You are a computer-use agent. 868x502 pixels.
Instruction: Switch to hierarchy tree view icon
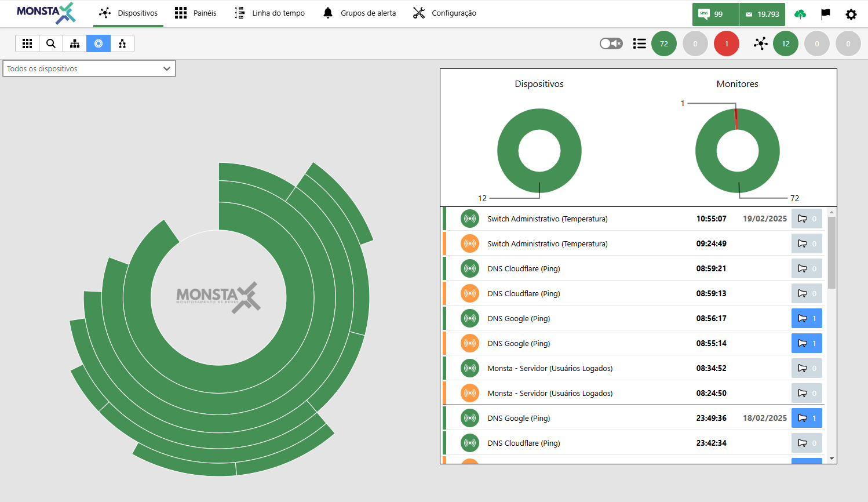pos(75,43)
